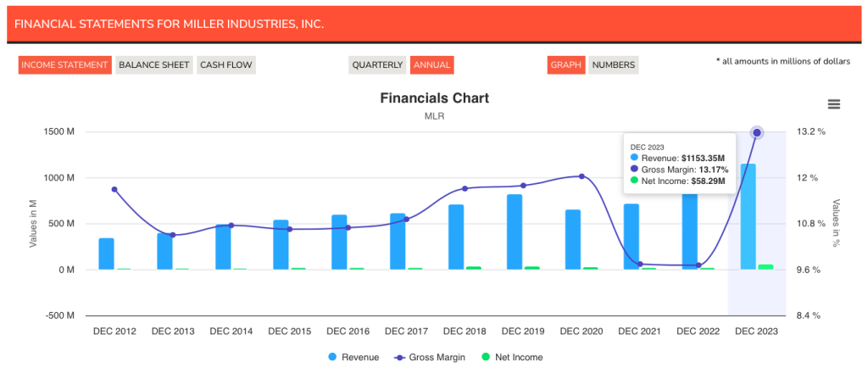
Task: Select the DEC 2020 revenue bar
Action: coord(573,240)
